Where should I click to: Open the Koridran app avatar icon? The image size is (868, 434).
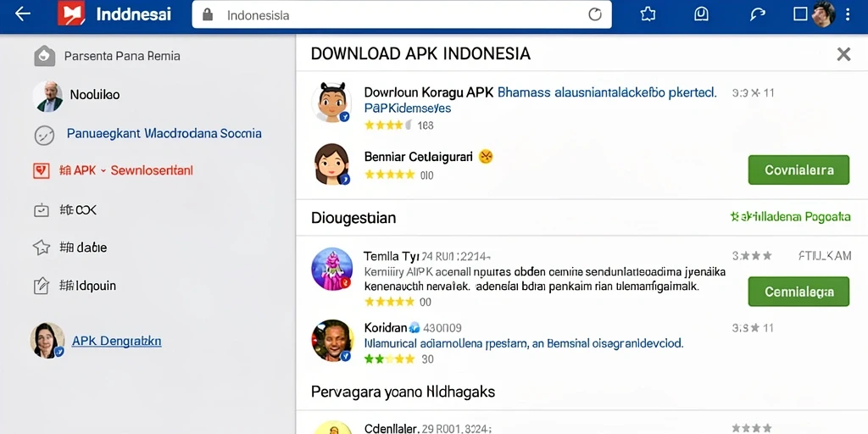click(332, 341)
